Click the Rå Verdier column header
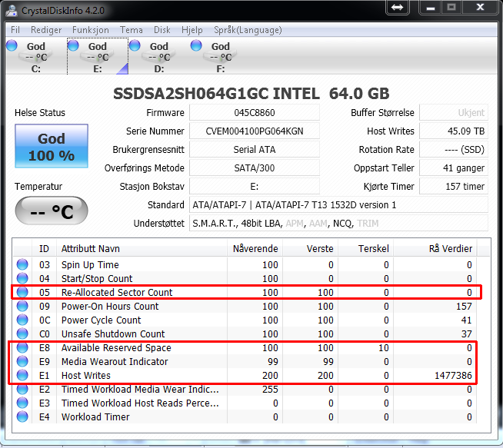Screen dimensions: 503x448 [x=435, y=249]
